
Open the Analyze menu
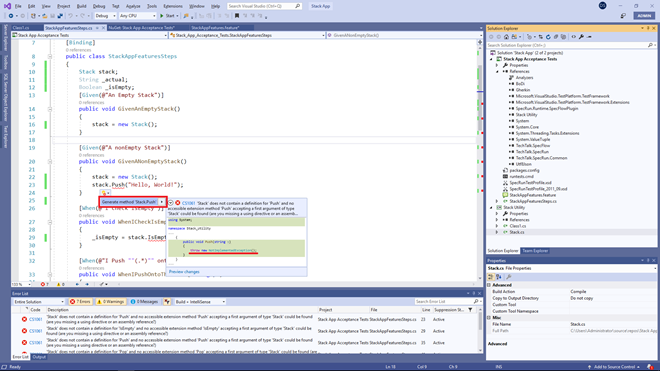(x=133, y=6)
